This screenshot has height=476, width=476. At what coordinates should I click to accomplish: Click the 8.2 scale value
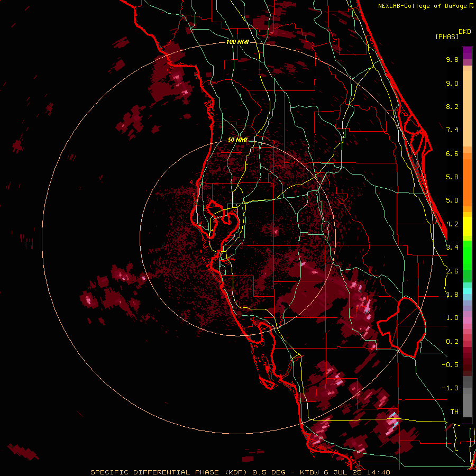point(452,106)
